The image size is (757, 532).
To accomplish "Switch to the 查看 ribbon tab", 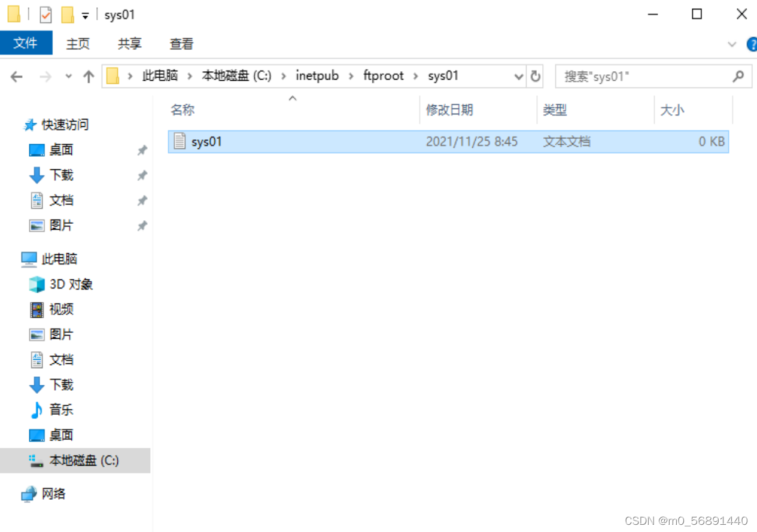I will pyautogui.click(x=181, y=44).
